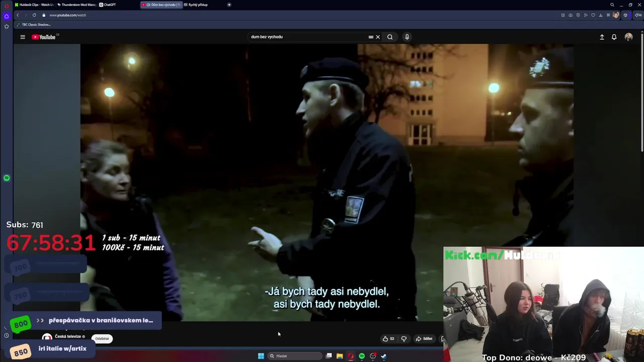Click the video player to pause
The height and width of the screenshot is (362, 644).
tap(327, 182)
